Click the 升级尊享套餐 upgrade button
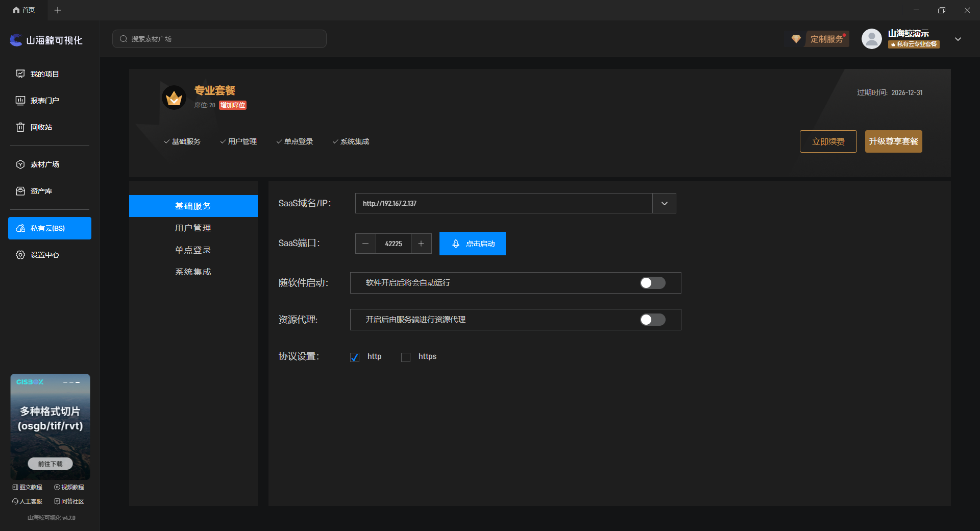 pyautogui.click(x=893, y=141)
